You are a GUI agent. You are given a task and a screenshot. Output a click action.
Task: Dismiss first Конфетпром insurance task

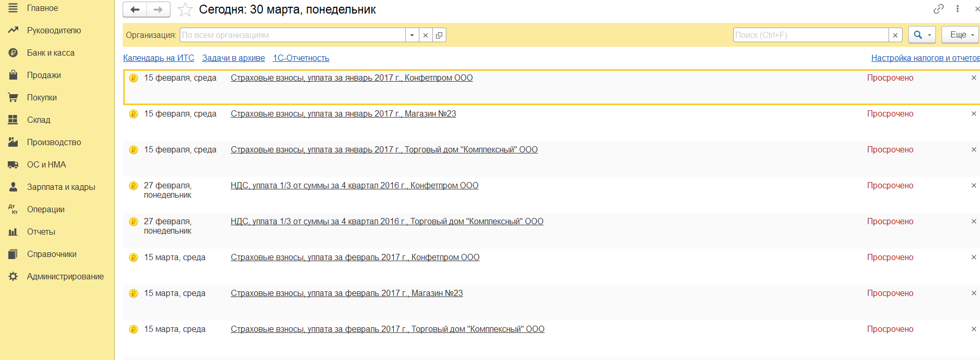click(973, 78)
